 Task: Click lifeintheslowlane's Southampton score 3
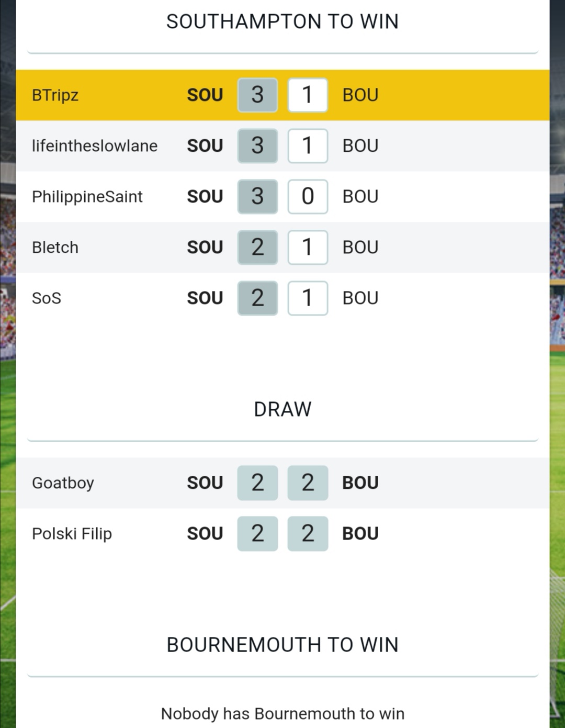coord(257,145)
